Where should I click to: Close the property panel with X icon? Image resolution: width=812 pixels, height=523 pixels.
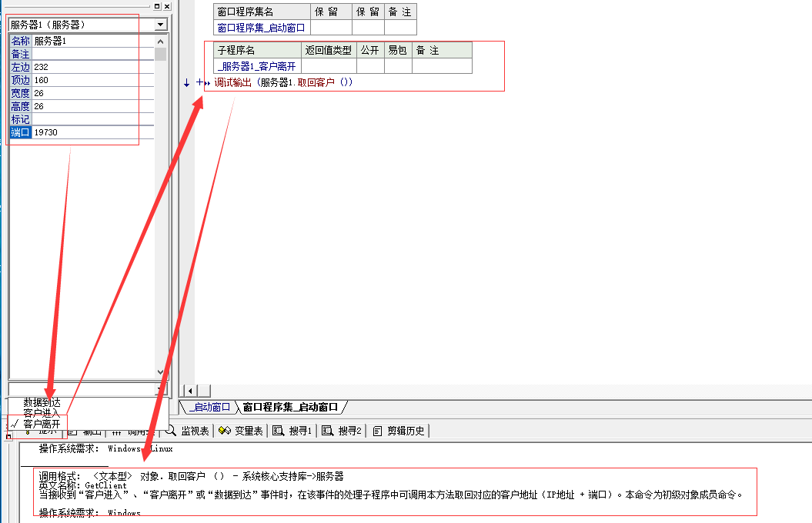click(167, 6)
